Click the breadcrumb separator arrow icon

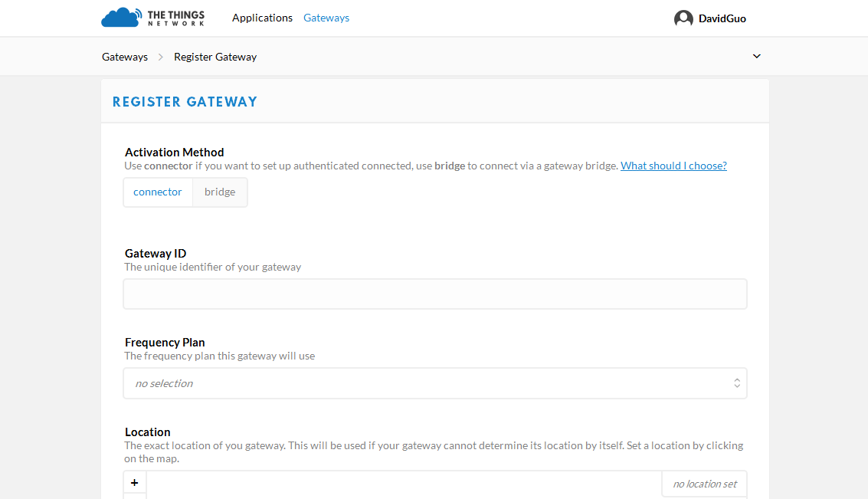point(161,57)
